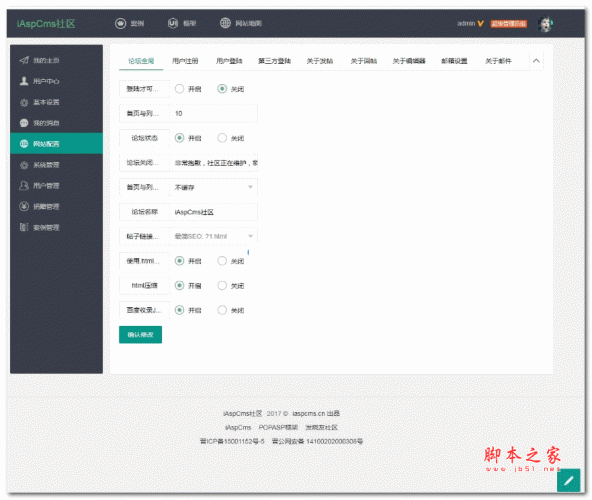Open the 我的消息 chat bubble item

tap(56, 123)
